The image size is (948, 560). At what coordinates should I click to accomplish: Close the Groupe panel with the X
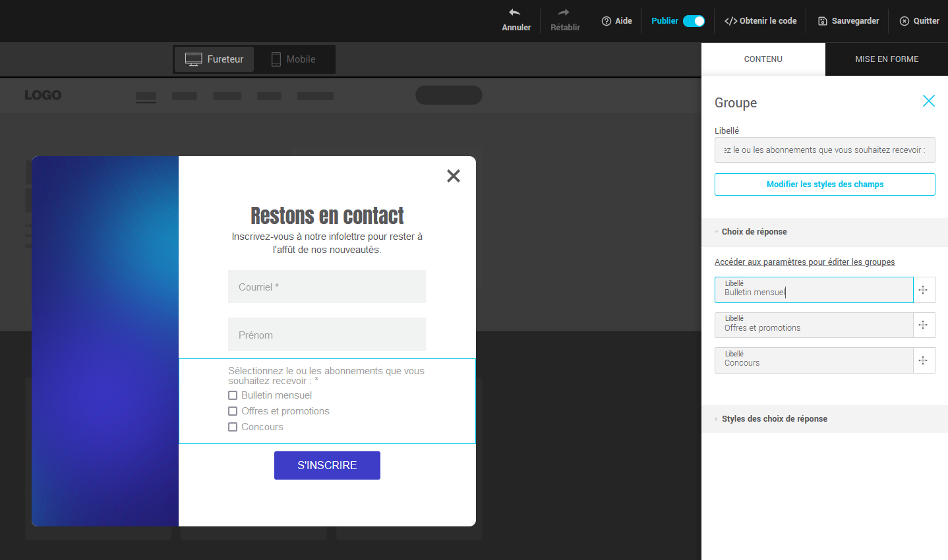tap(928, 101)
